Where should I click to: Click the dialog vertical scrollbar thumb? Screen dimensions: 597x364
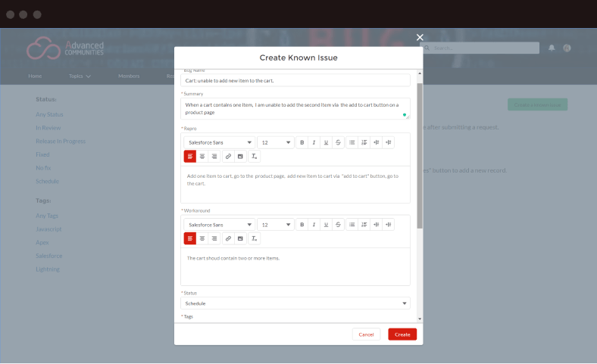coord(420,156)
